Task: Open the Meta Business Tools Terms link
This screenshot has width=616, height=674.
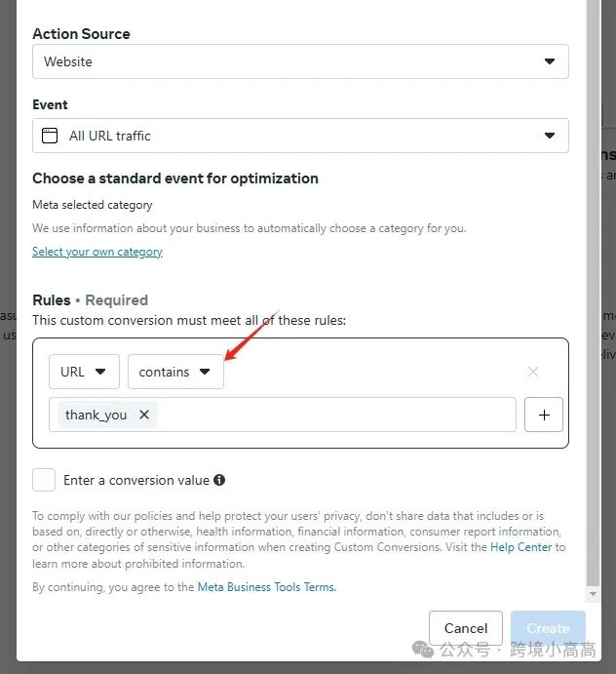Action: coord(266,587)
